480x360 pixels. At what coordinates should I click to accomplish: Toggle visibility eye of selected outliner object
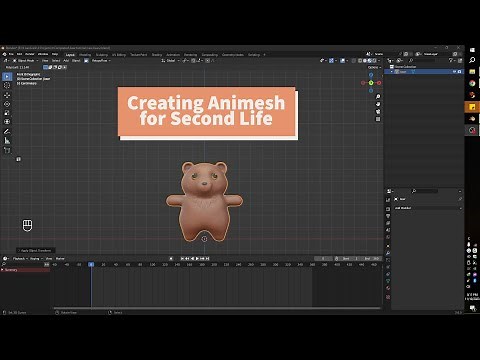pos(454,72)
